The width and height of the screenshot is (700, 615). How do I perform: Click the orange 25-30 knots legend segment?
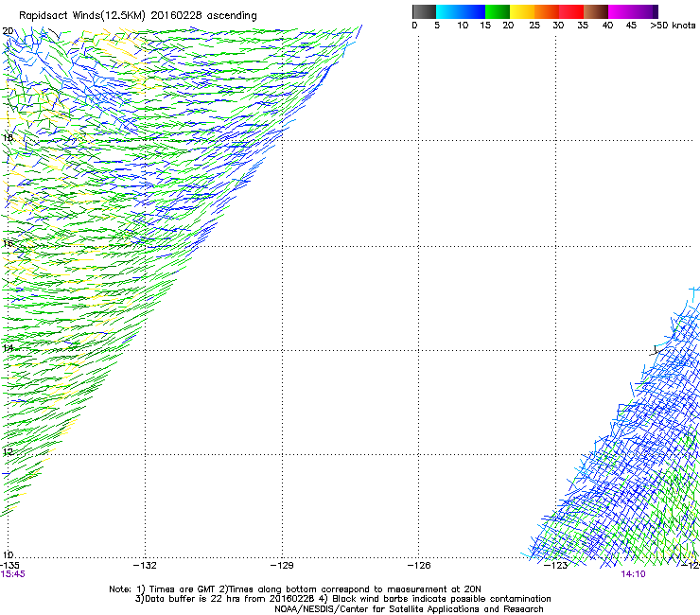click(x=547, y=11)
